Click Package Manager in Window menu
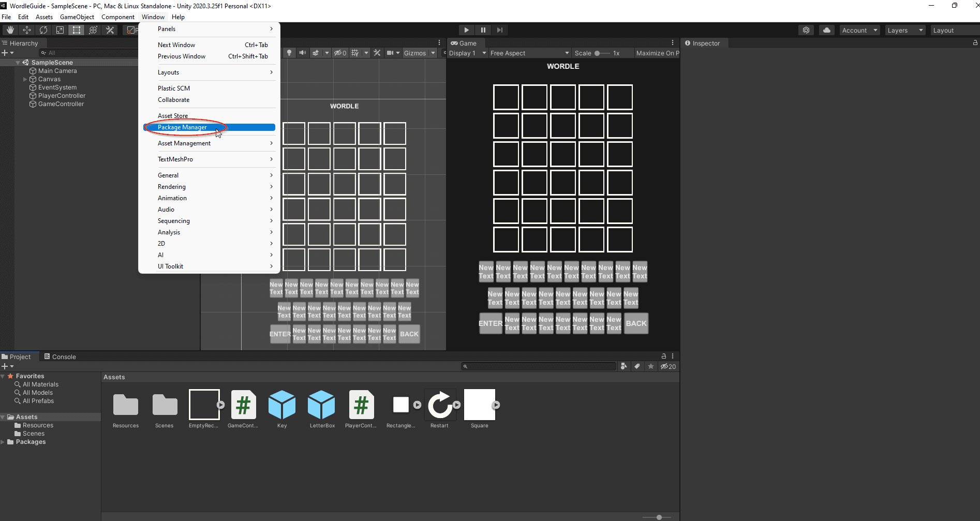This screenshot has height=521, width=980. coord(209,127)
